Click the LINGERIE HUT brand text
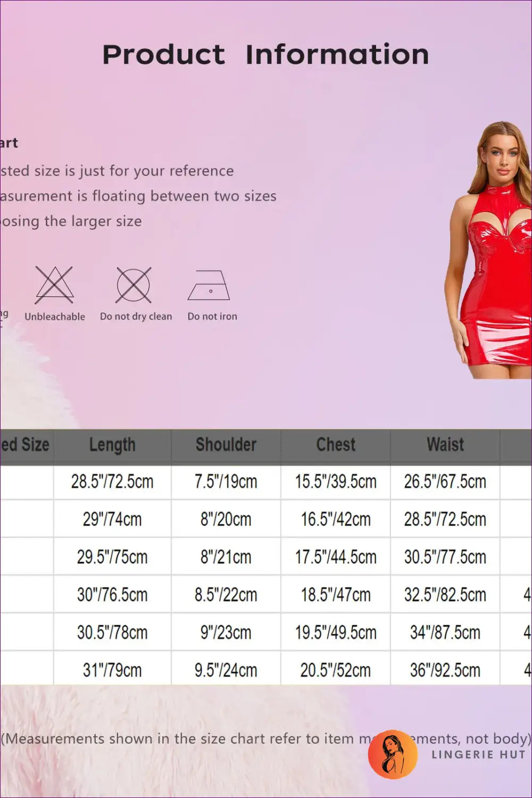This screenshot has width=532, height=798. tap(478, 754)
